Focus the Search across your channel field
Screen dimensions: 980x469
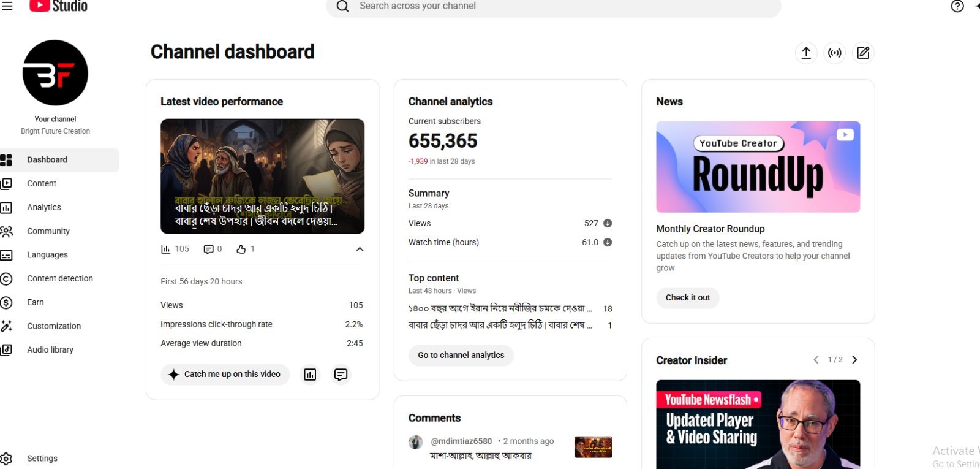[553, 6]
